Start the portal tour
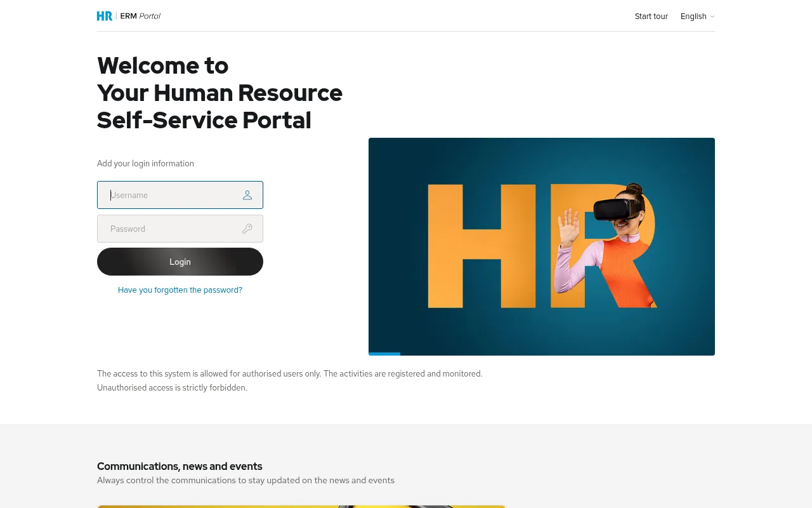Image resolution: width=812 pixels, height=508 pixels. 651,17
